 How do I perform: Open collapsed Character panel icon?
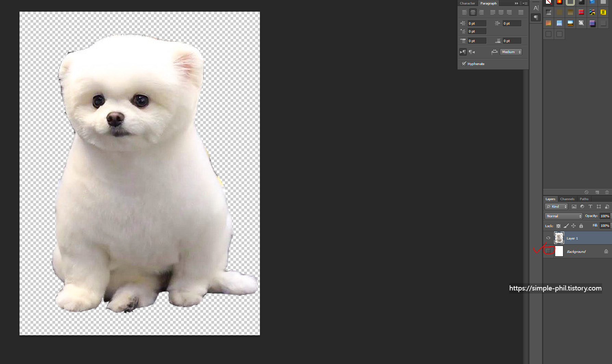pyautogui.click(x=536, y=8)
